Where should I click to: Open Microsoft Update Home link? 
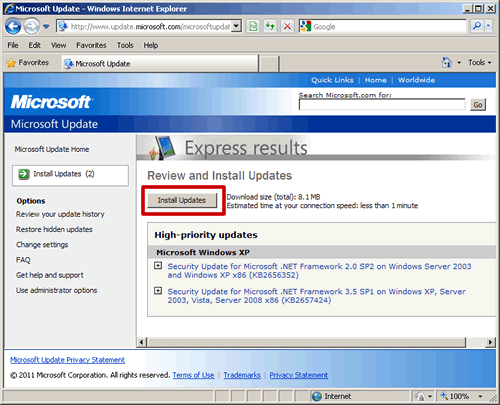click(x=52, y=149)
